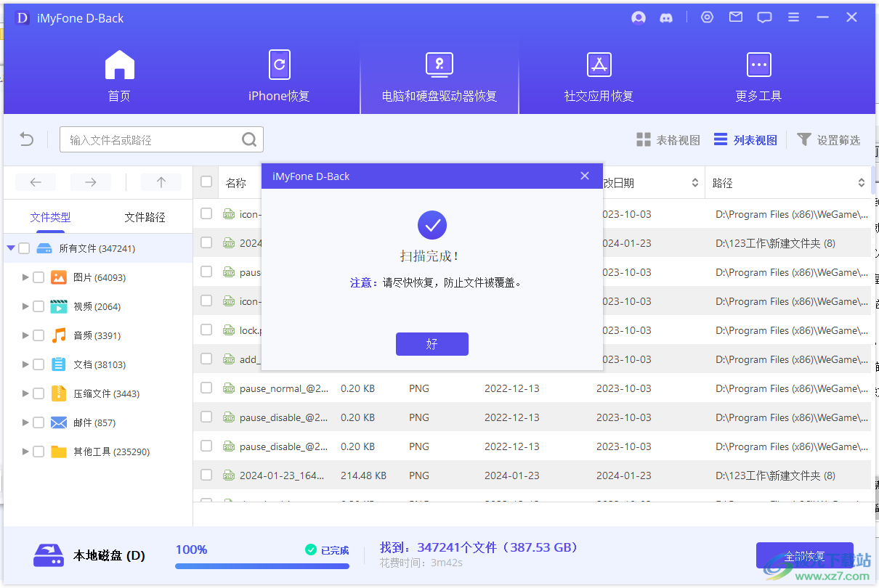This screenshot has width=879, height=588.
Task: Open the 文件路径 tab
Action: 145,217
